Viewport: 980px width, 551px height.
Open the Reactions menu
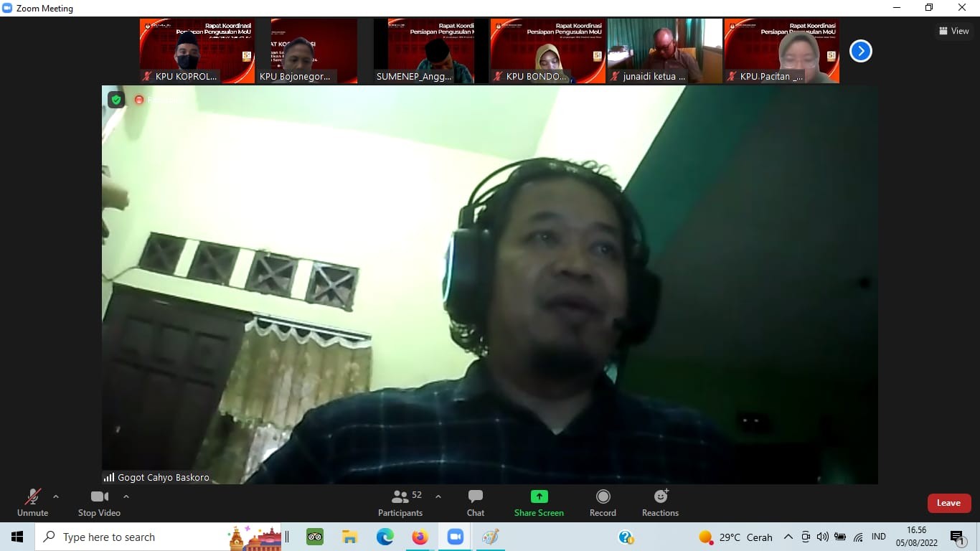660,503
